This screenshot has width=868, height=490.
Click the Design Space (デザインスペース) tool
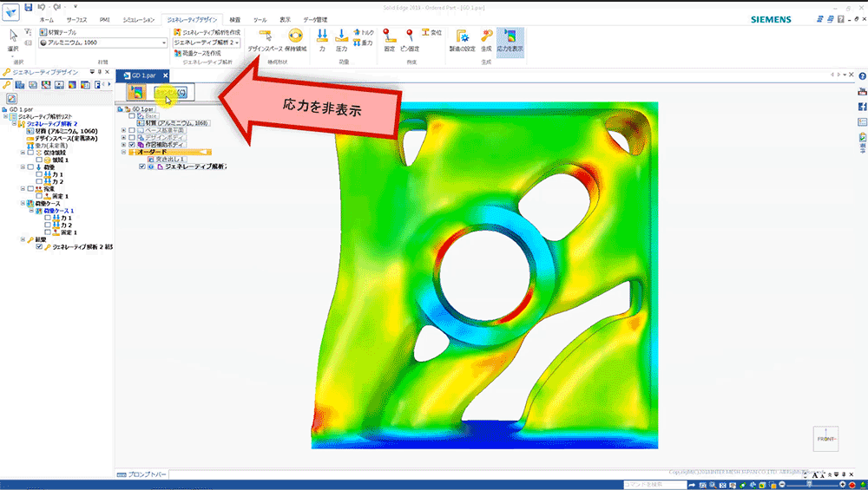click(x=265, y=38)
